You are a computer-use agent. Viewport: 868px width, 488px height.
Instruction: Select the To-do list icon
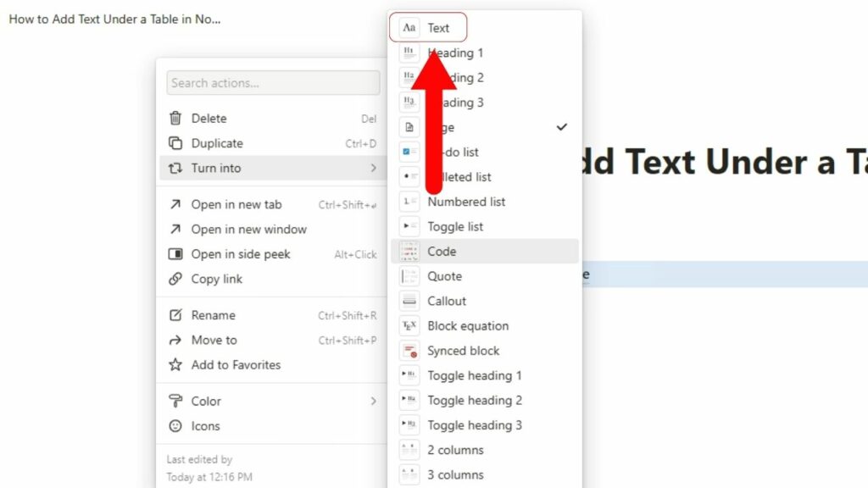(409, 152)
